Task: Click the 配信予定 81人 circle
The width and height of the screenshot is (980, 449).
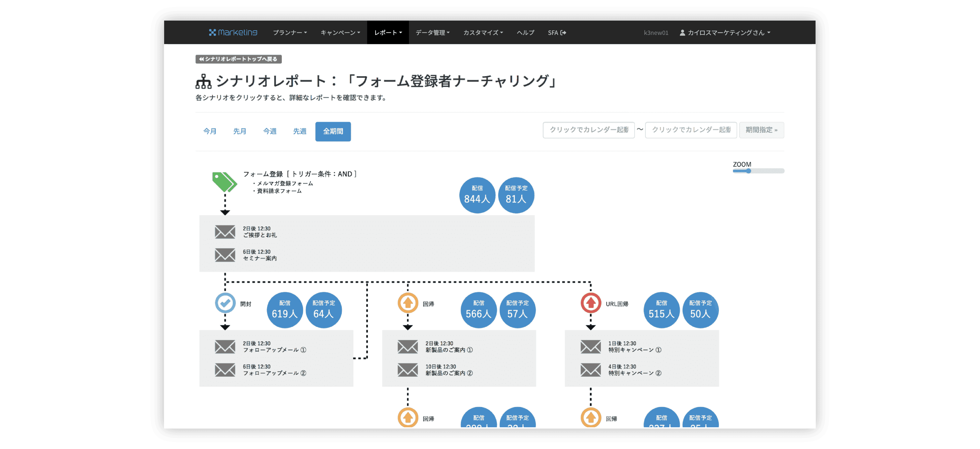Action: pyautogui.click(x=516, y=195)
